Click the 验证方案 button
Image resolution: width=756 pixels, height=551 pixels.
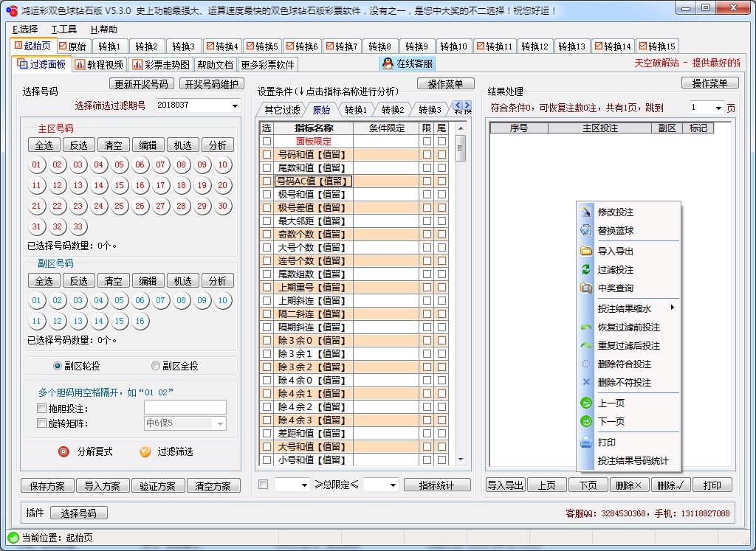pos(158,486)
